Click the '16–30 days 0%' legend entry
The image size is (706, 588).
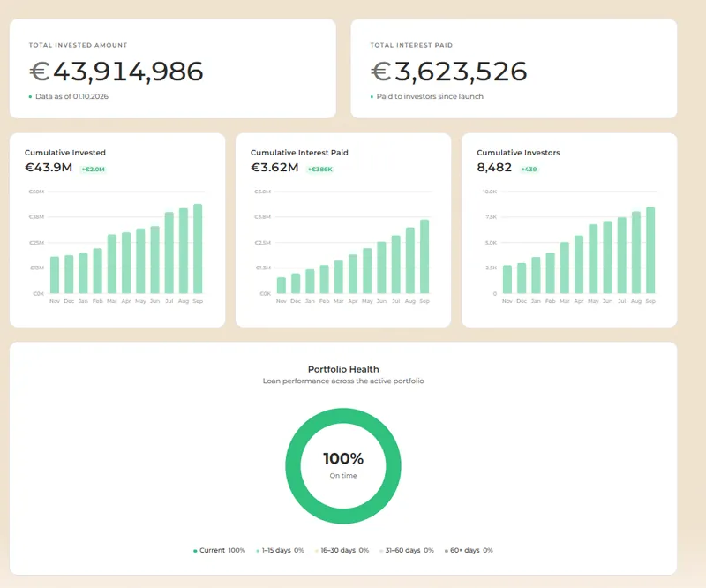pos(342,550)
